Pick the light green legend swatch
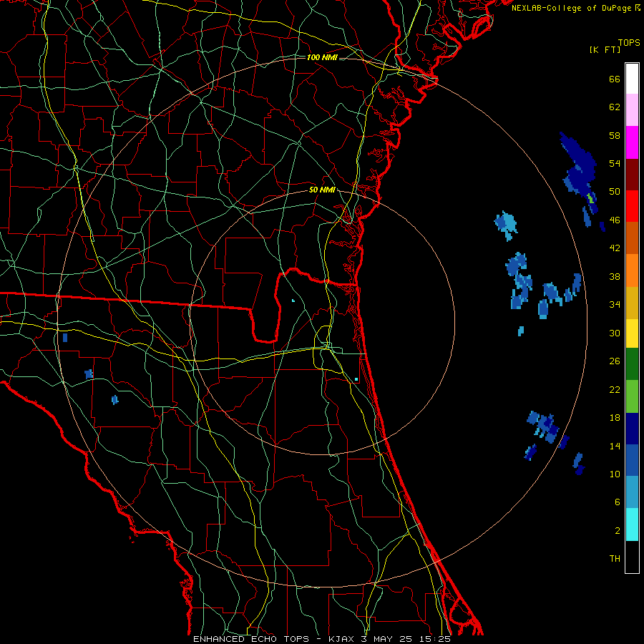 pyautogui.click(x=632, y=396)
